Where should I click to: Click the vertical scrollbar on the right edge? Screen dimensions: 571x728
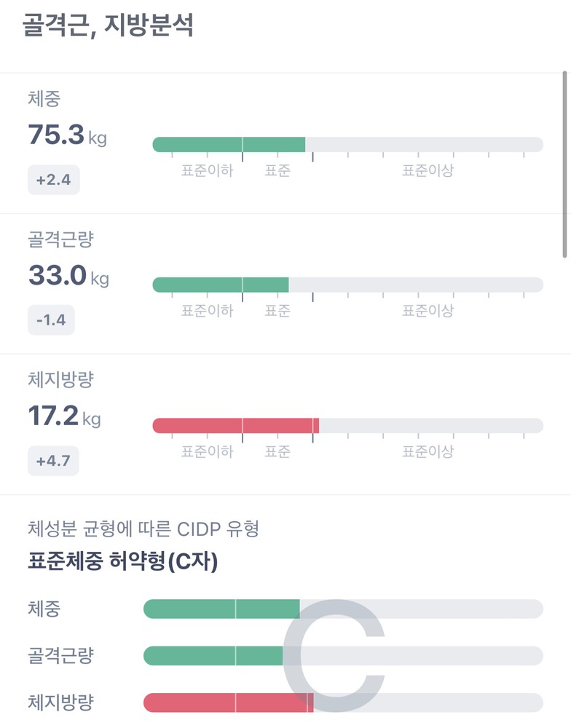point(564,164)
